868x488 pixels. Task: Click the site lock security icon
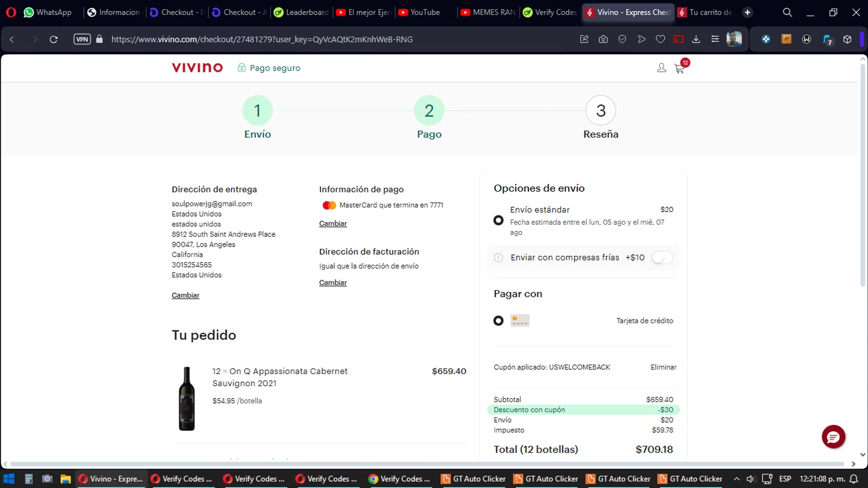point(100,39)
